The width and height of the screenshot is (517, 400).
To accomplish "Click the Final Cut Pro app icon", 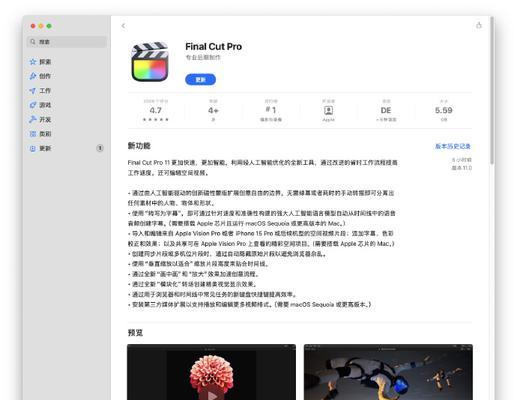I will 150,62.
